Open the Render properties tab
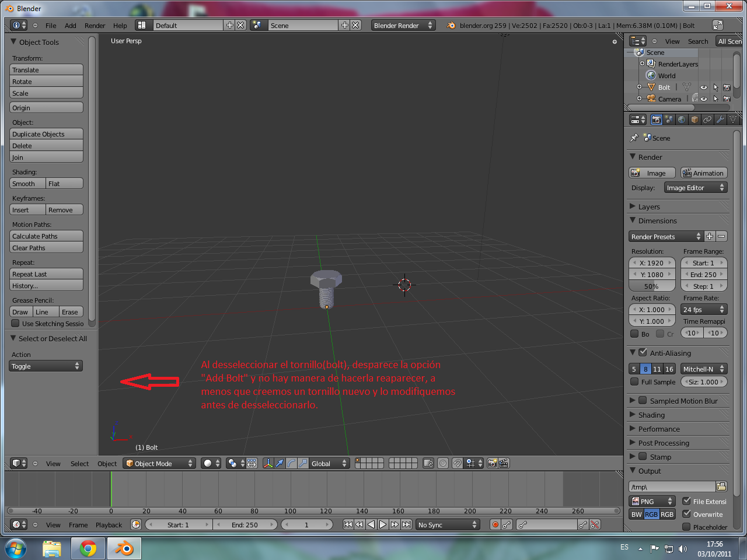The image size is (747, 560). 657,120
